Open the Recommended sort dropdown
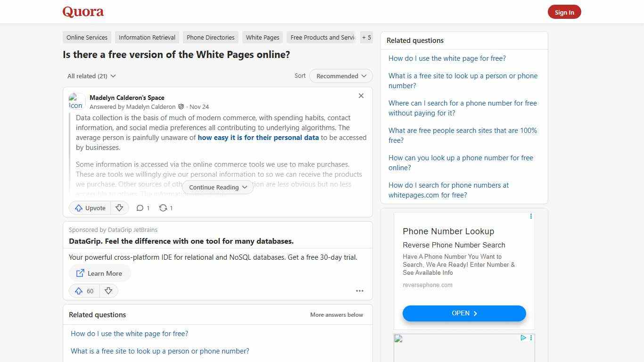644x362 pixels. pyautogui.click(x=340, y=76)
